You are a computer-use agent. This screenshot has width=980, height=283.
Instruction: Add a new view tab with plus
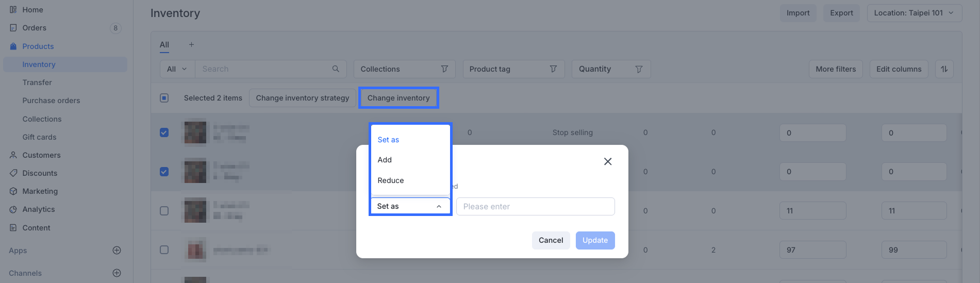pyautogui.click(x=191, y=45)
